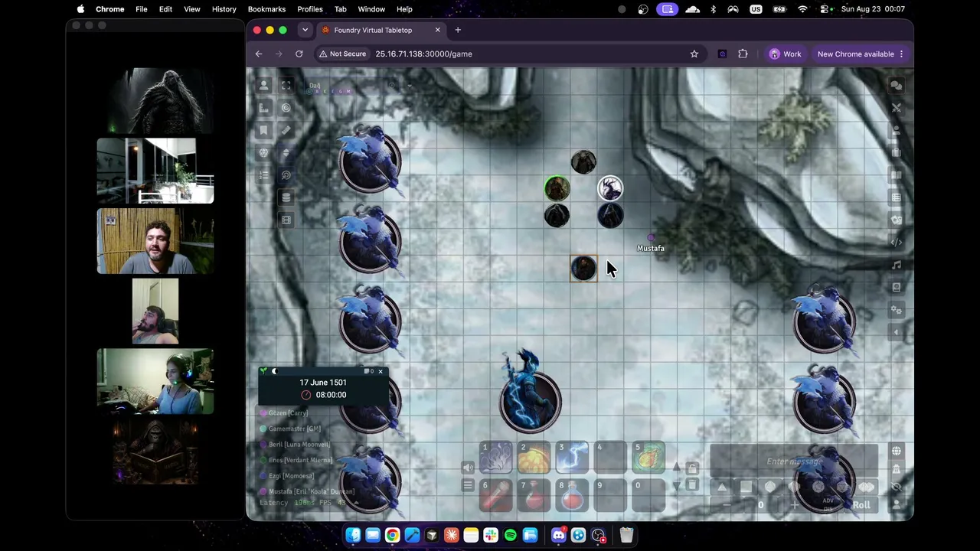Reload the Foundry Virtual Tabletop page
This screenshot has width=980, height=551.
299,54
